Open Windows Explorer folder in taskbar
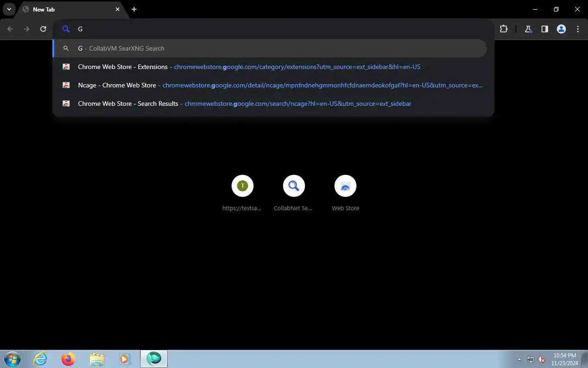Screen dimensions: 588x368 [x=97, y=359]
